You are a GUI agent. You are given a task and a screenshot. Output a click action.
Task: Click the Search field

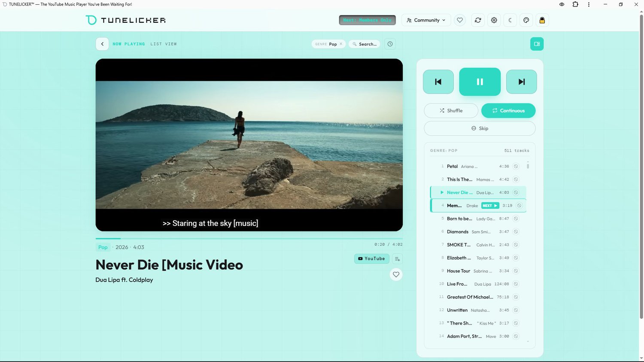coord(365,44)
